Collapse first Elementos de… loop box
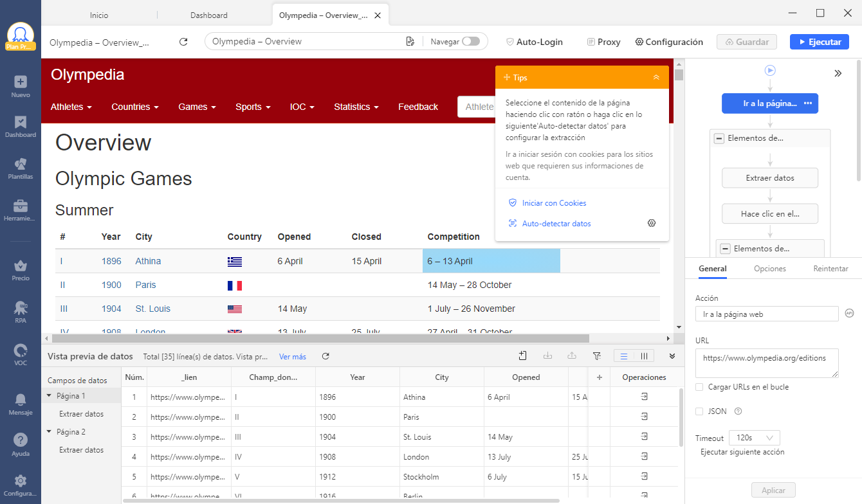 [719, 138]
